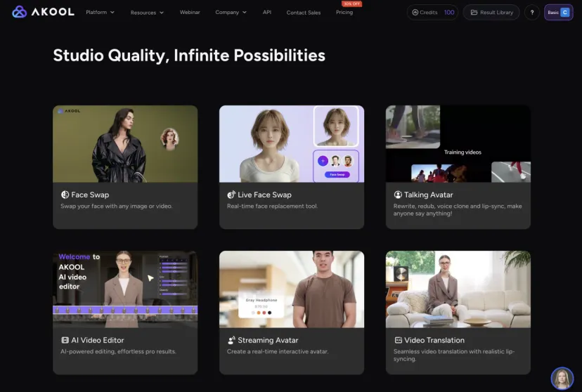
Task: Open the Basic account menu
Action: tap(559, 12)
